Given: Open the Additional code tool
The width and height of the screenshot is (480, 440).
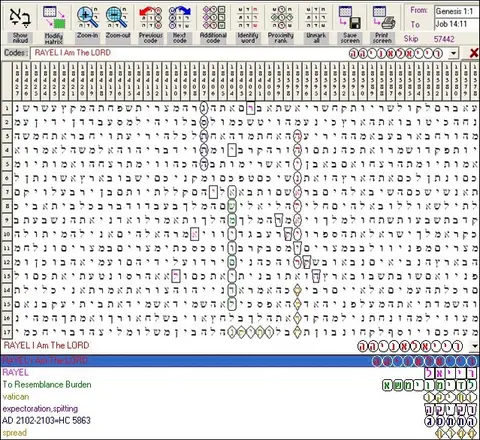Looking at the screenshot, I should click(x=213, y=23).
